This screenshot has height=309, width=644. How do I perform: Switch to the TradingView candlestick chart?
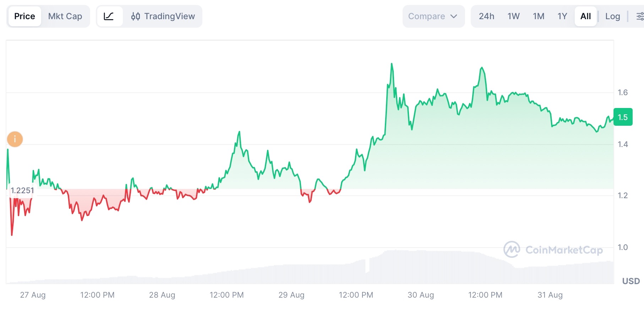(163, 16)
